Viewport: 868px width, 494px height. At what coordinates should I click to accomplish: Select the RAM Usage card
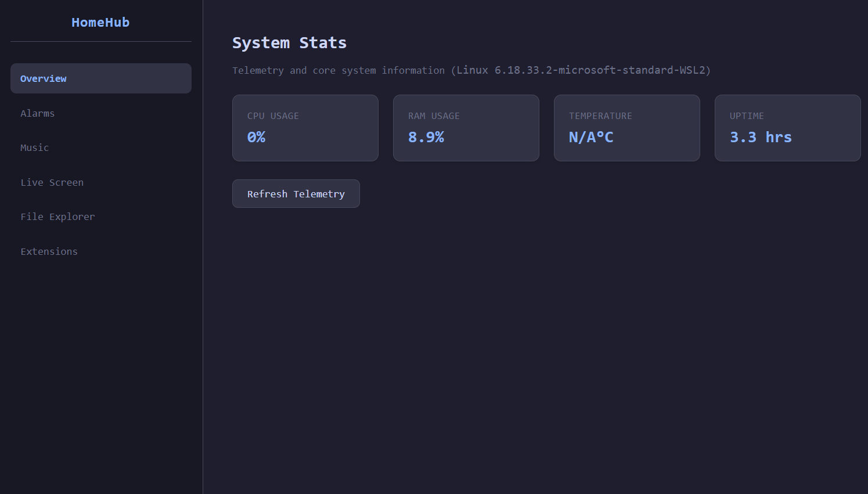click(x=466, y=128)
